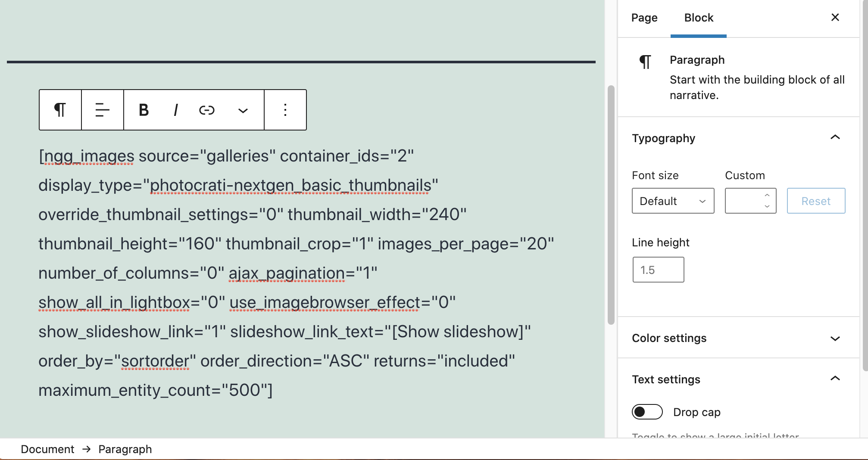Viewport: 868px width, 460px height.
Task: Open the Font size Default dropdown
Action: pyautogui.click(x=672, y=201)
